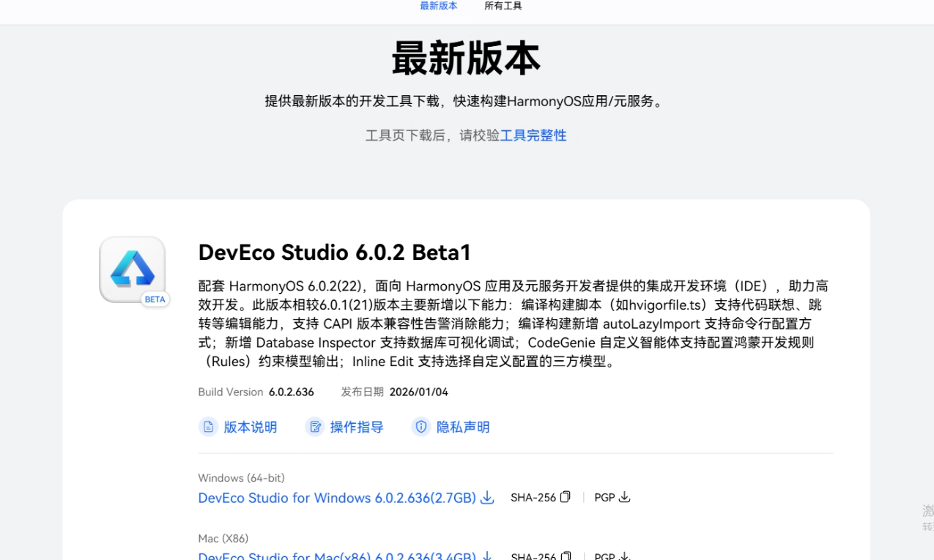Viewport: 934px width, 560px height.
Task: Click the Build Version 6.0.2.636 value
Action: coord(292,392)
